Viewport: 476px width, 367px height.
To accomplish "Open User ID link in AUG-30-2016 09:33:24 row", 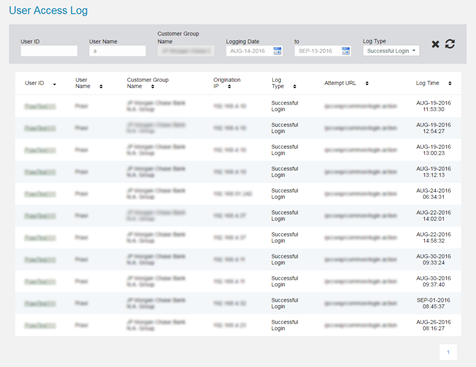I will pos(40,260).
